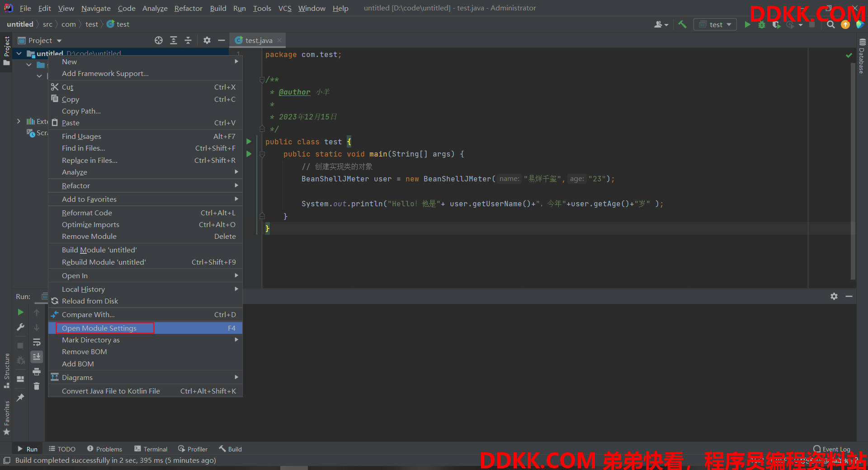Open the Event Log
Viewport: 868px width, 470px height.
(832, 449)
